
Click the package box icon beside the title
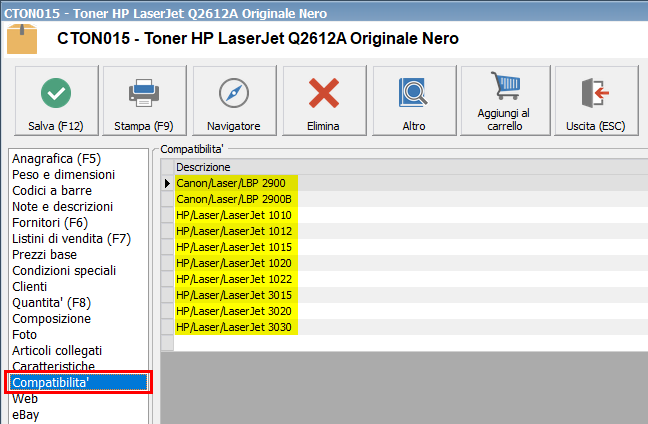22,39
